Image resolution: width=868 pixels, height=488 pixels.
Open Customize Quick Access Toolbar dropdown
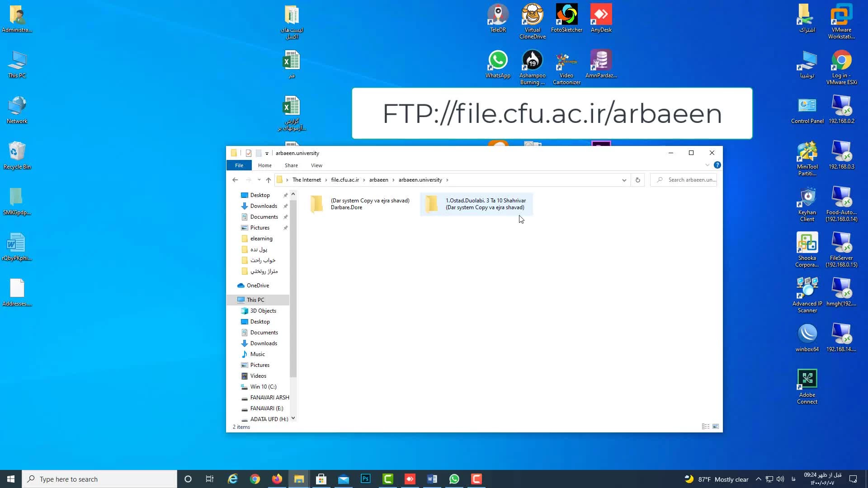point(267,154)
